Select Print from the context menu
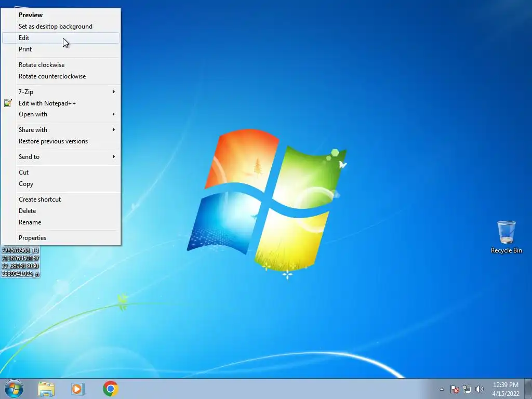The height and width of the screenshot is (399, 532). [x=61, y=49]
